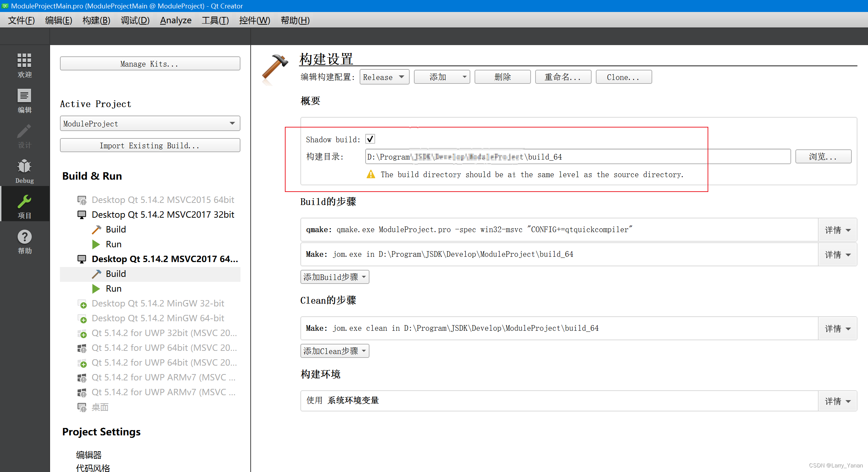Image resolution: width=868 pixels, height=472 pixels.
Task: Select Desktop Qt 5.14.2 MSVC2017 32bit kit
Action: point(163,215)
